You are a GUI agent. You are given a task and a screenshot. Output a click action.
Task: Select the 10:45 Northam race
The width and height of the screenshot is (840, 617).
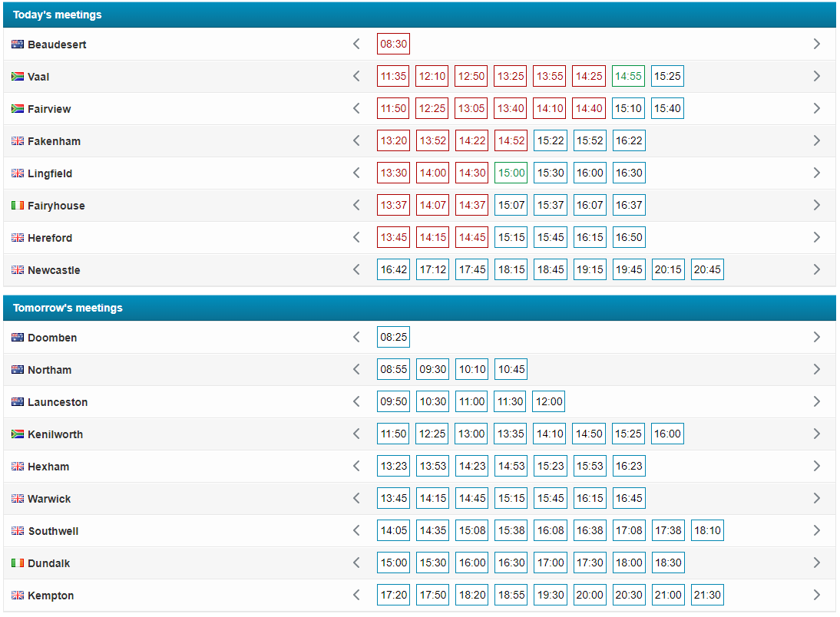[x=511, y=369]
